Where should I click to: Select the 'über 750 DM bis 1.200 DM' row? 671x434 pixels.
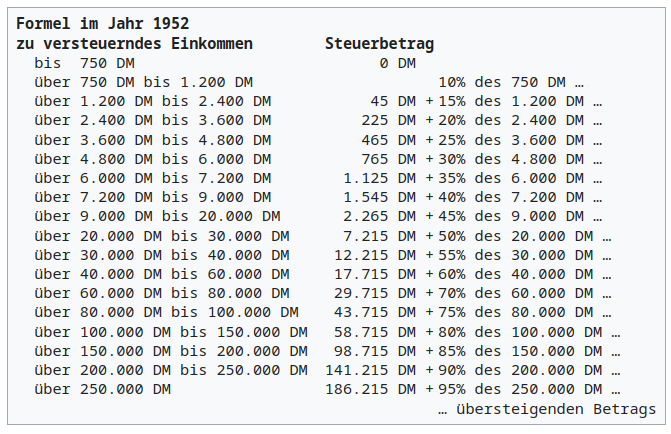(144, 82)
